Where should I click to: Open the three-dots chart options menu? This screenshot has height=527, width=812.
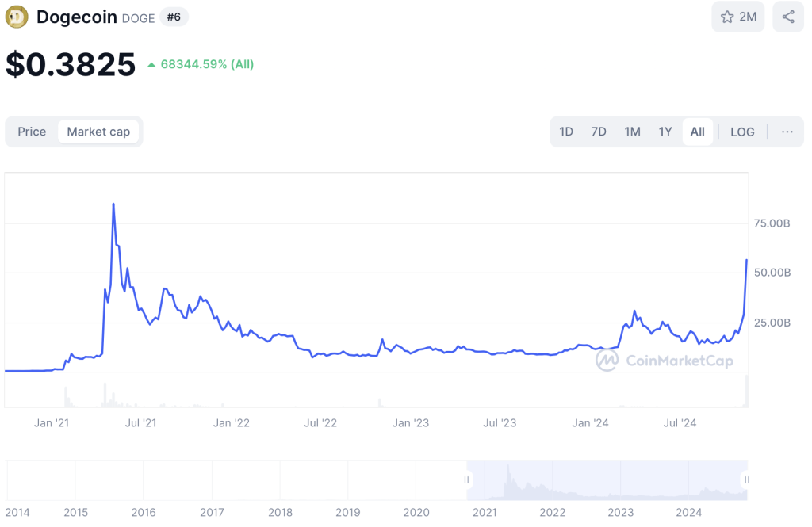[787, 132]
